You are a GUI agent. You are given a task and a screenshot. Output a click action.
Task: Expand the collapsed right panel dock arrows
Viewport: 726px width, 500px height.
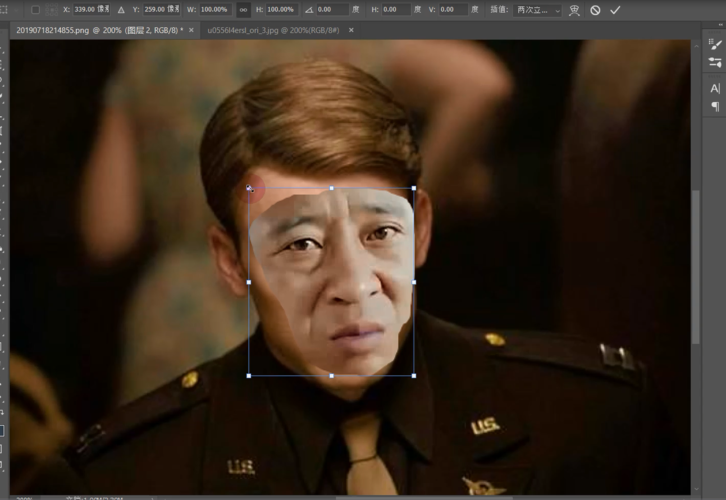721,25
